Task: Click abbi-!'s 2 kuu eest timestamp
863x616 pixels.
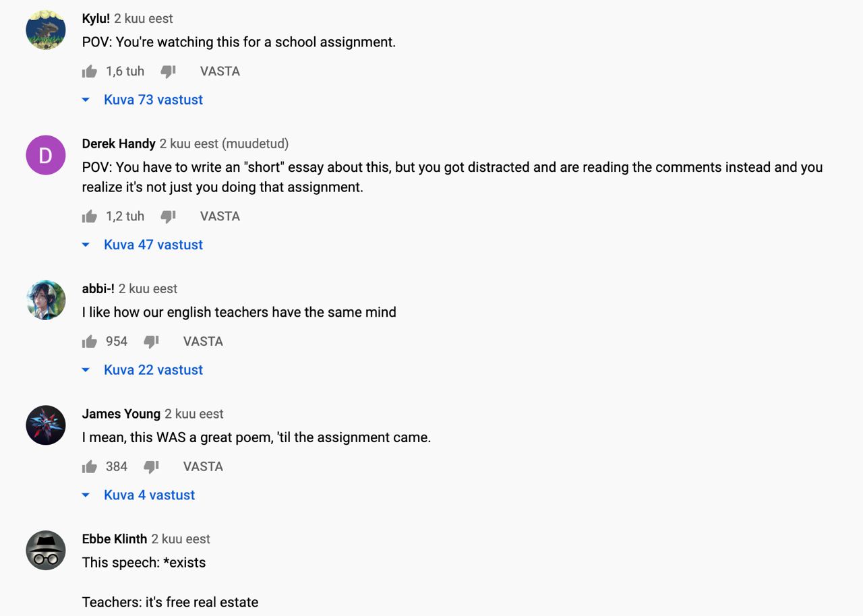Action: pyautogui.click(x=148, y=288)
